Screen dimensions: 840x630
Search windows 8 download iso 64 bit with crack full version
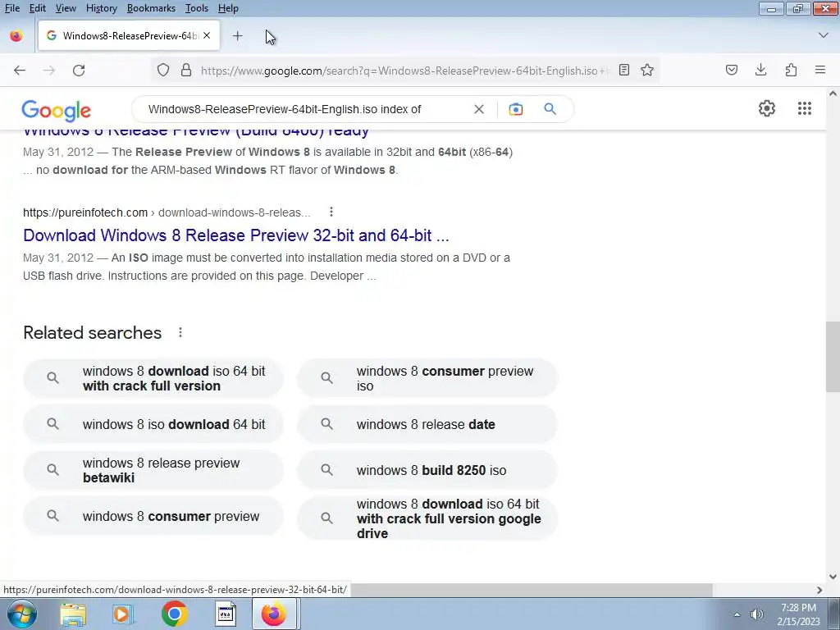click(153, 378)
